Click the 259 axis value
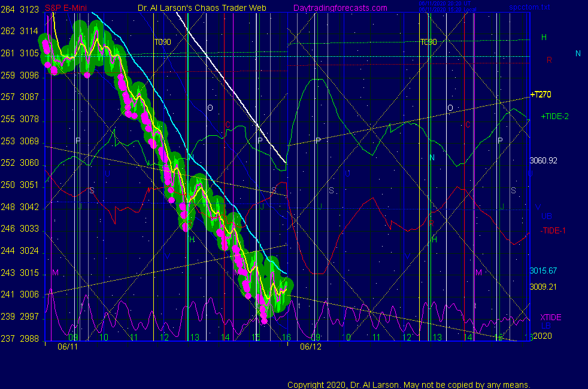 (8, 75)
